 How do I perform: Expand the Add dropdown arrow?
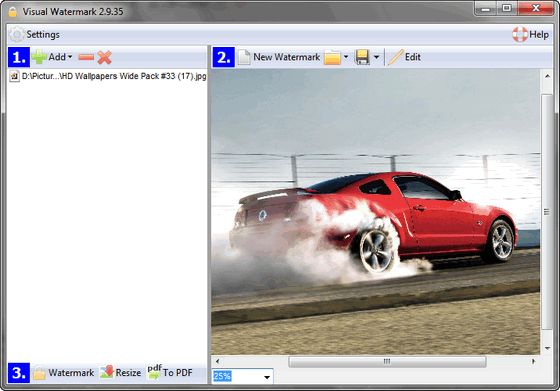[70, 57]
